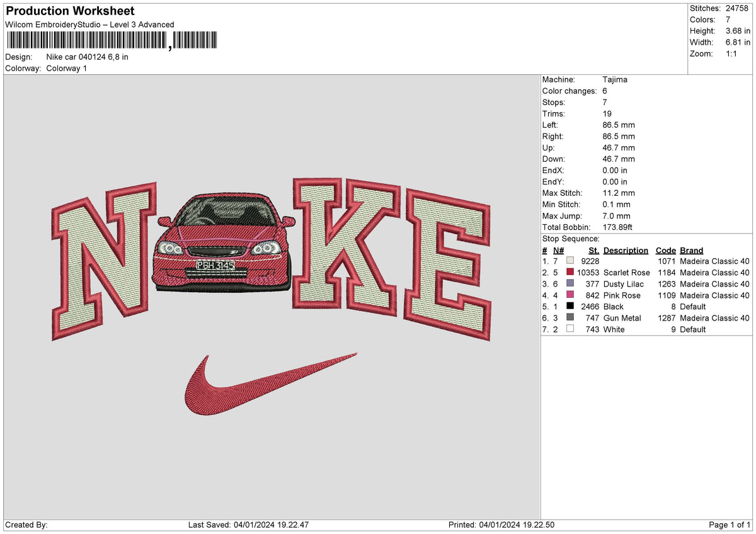Click the letter N in the design
The height and width of the screenshot is (534, 756).
(104, 261)
